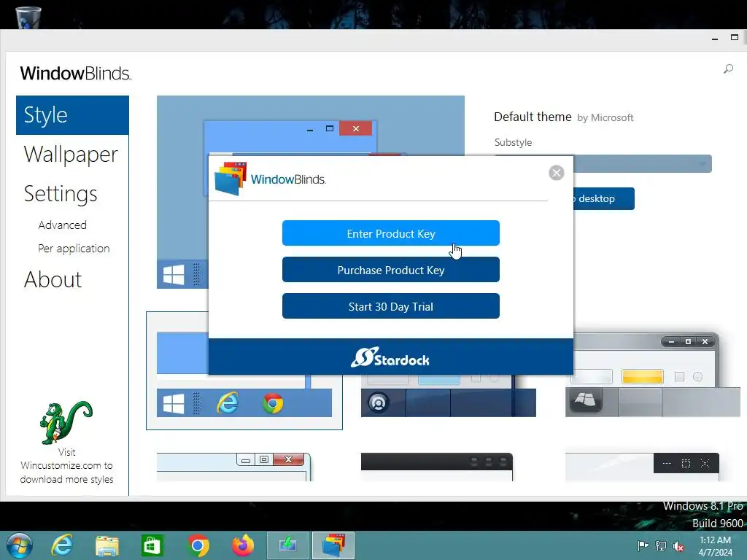This screenshot has height=560, width=747.
Task: Select the dark blue style thumbnail
Action: tap(449, 396)
